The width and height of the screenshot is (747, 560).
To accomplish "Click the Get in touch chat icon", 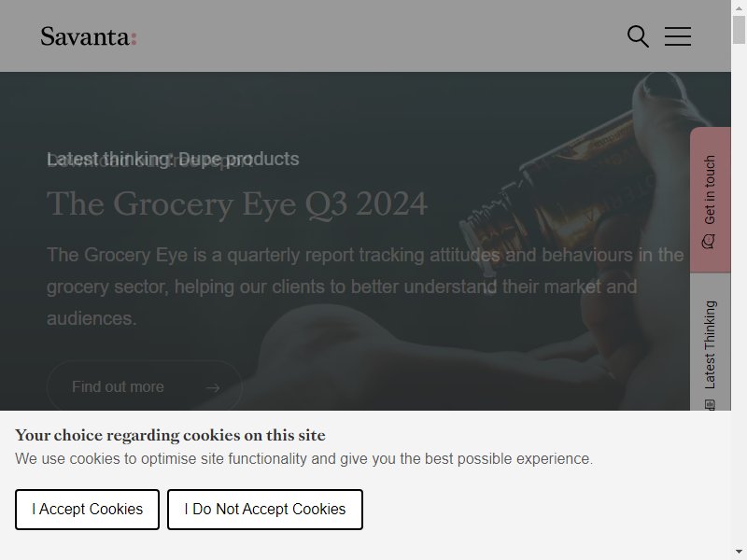I will point(709,241).
